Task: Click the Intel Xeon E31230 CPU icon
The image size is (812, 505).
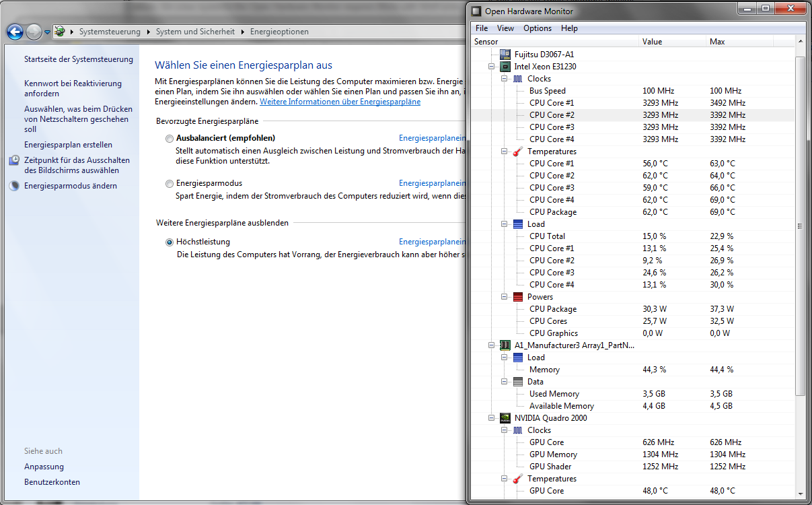Action: click(x=505, y=67)
